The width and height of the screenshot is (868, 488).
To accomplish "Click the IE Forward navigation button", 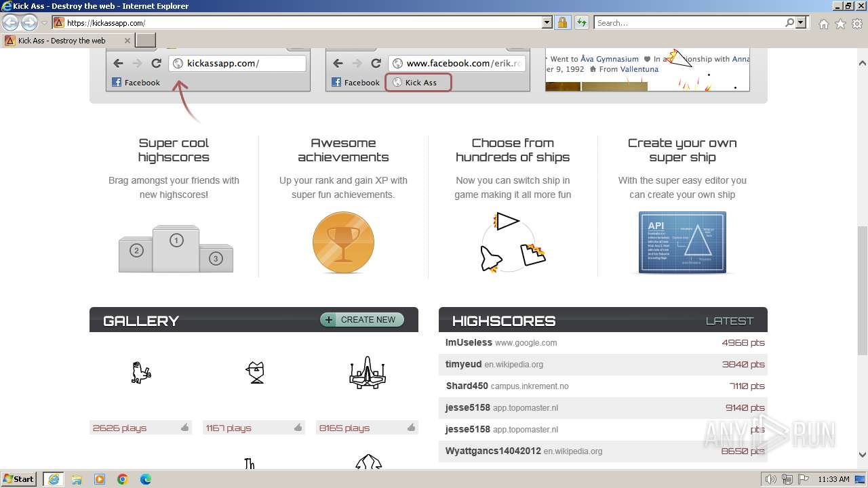I will point(29,23).
